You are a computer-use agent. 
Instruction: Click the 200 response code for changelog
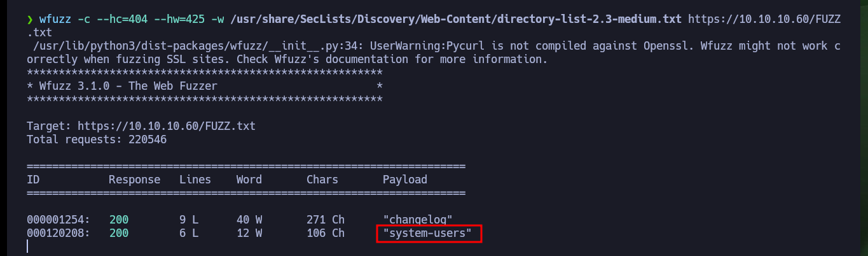click(x=119, y=220)
